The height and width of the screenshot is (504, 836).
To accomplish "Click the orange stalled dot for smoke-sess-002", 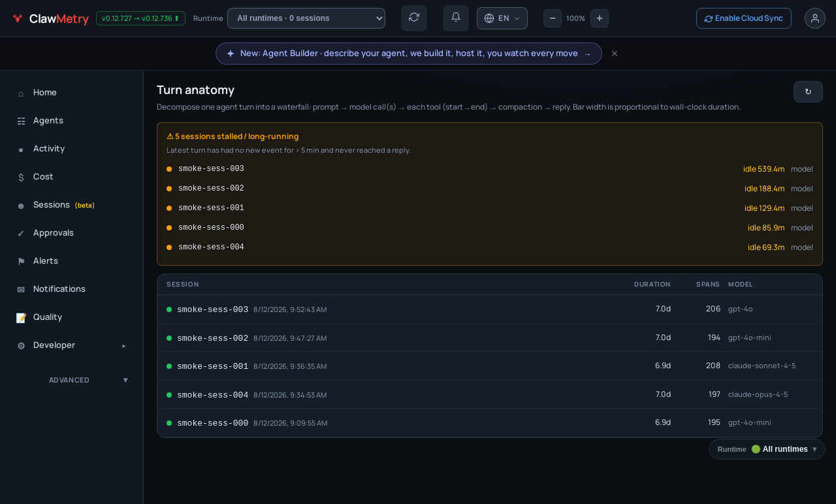I will tap(169, 189).
